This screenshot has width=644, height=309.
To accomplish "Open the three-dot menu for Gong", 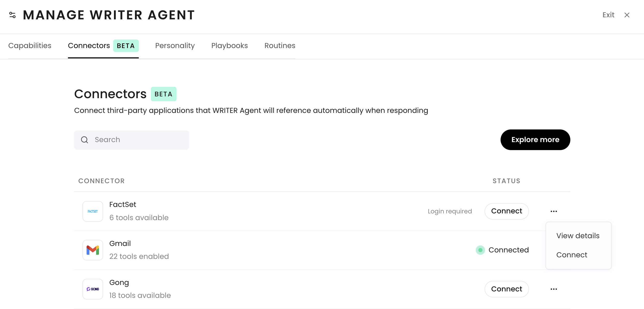I will click(x=554, y=289).
